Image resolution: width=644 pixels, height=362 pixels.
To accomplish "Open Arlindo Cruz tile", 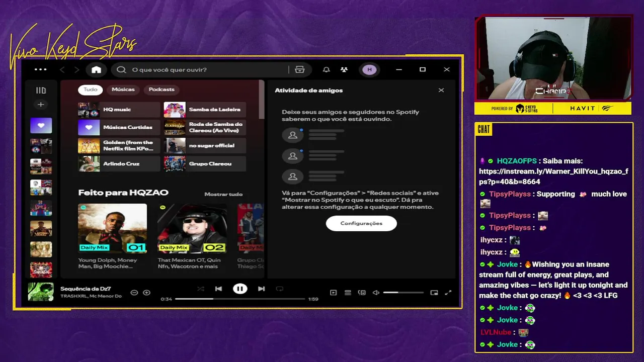I will tap(119, 164).
